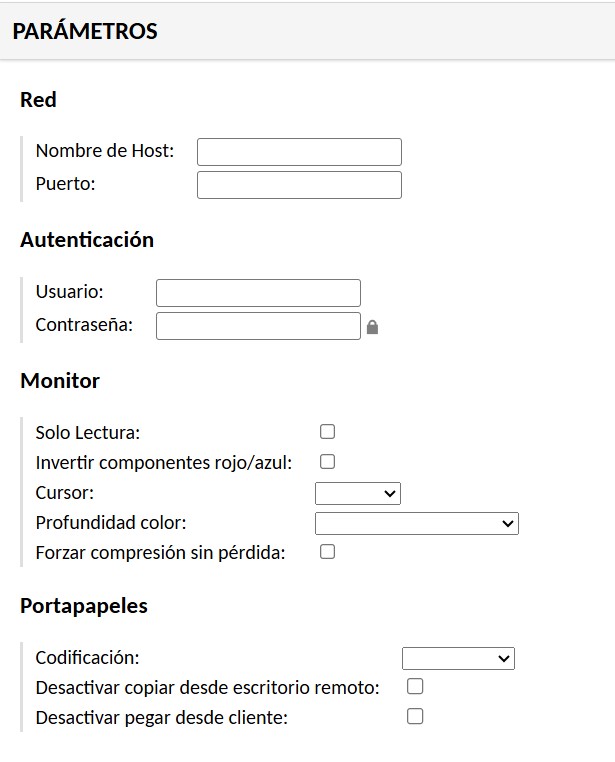Image resolution: width=615 pixels, height=762 pixels.
Task: Focus the Nombre de Host field
Action: click(x=299, y=152)
